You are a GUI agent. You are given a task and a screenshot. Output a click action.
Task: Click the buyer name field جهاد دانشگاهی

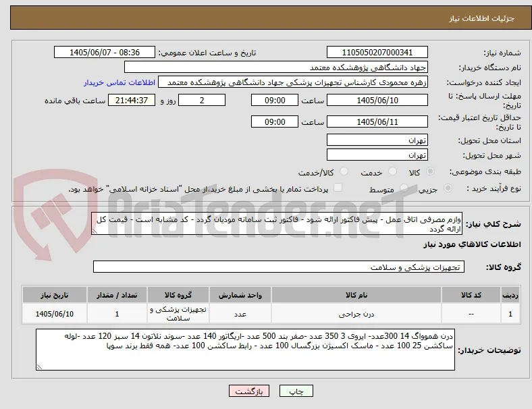coord(276,67)
